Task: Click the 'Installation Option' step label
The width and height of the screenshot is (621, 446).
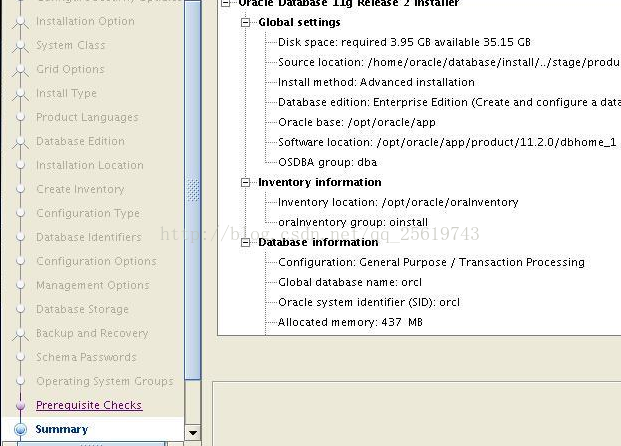Action: 85,21
